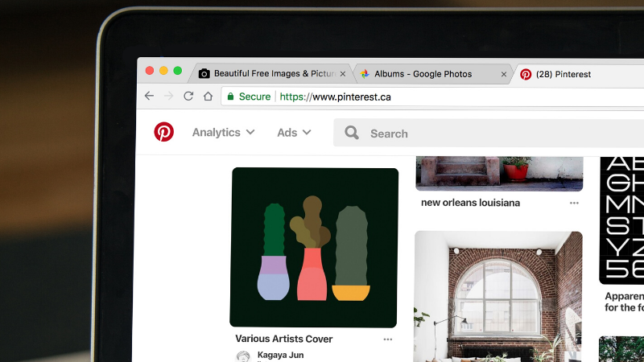This screenshot has height=362, width=644.
Task: Click the pinterest.ca address bar URL
Action: pos(335,97)
